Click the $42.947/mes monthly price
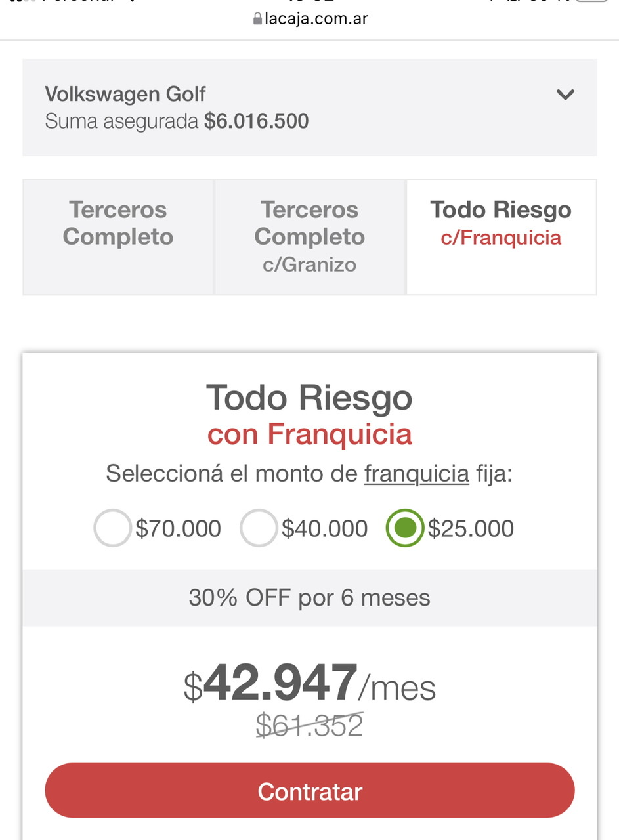 coord(310,684)
